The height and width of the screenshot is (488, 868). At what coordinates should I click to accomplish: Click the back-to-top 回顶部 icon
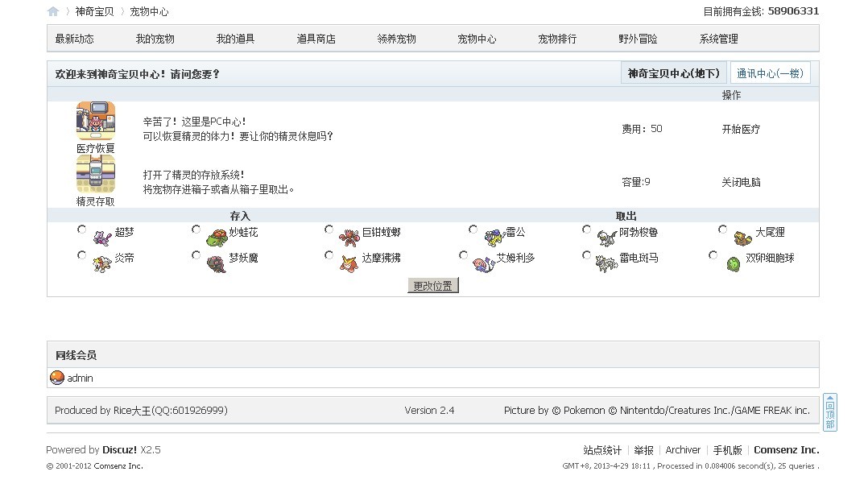[x=829, y=412]
